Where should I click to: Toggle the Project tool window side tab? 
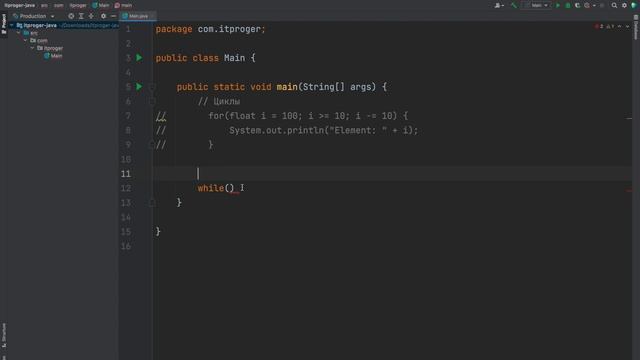pyautogui.click(x=4, y=24)
